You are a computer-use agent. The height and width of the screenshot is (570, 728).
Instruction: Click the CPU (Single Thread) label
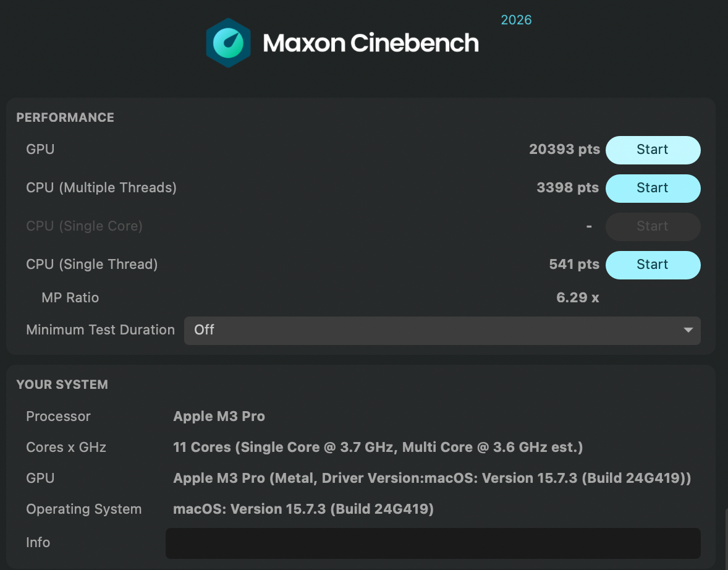coord(92,264)
